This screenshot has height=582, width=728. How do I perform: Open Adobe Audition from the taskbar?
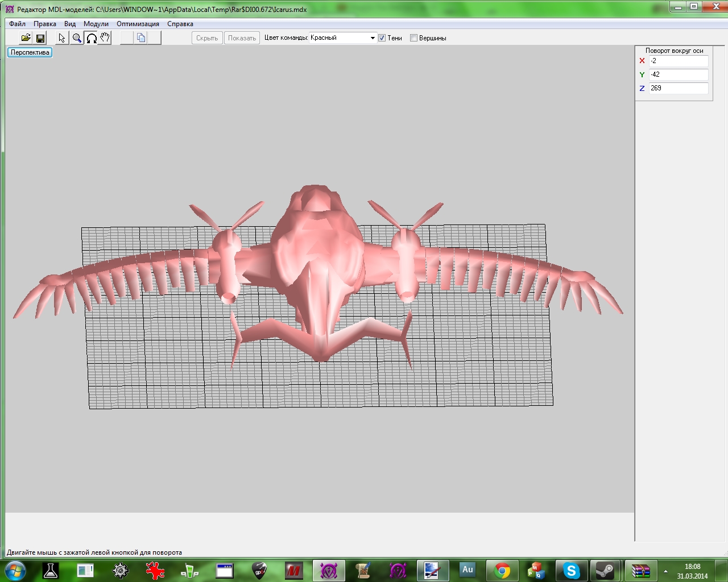click(x=467, y=570)
